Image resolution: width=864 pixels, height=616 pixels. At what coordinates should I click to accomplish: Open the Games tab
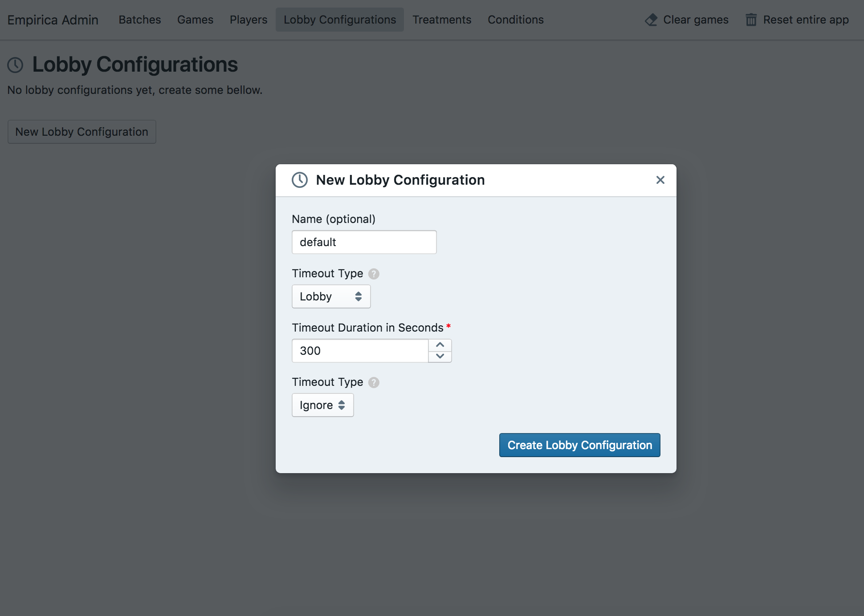(x=195, y=20)
